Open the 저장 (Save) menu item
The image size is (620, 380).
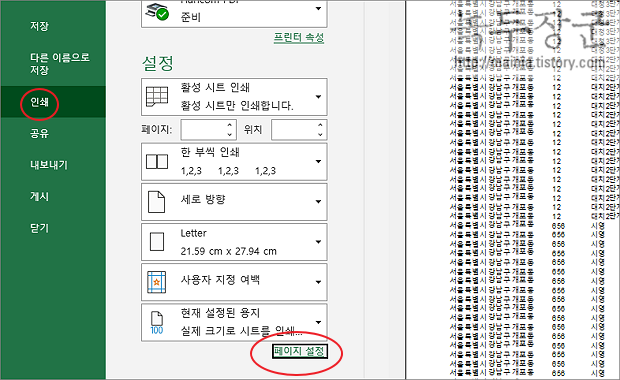click(39, 26)
